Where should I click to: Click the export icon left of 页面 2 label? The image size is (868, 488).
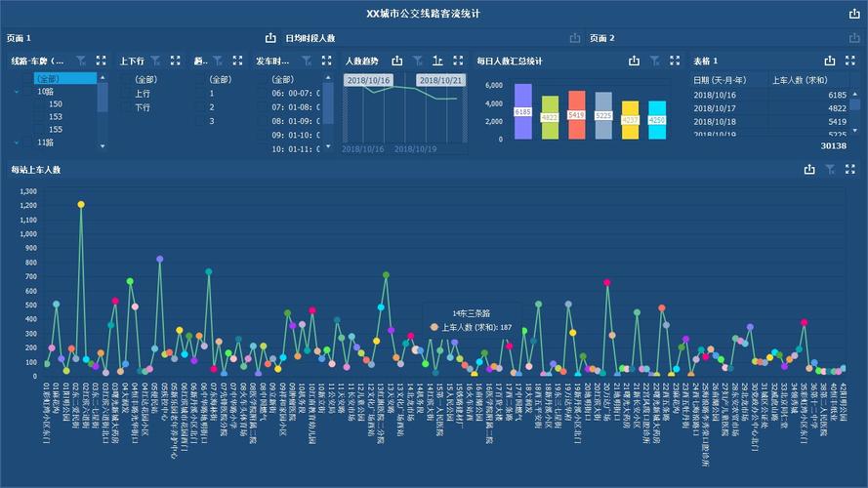575,38
